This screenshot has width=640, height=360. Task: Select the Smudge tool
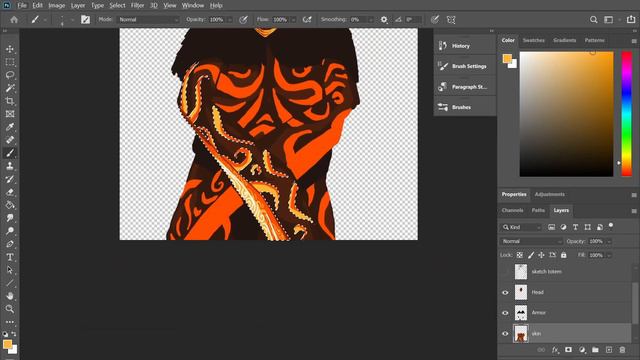point(10,218)
